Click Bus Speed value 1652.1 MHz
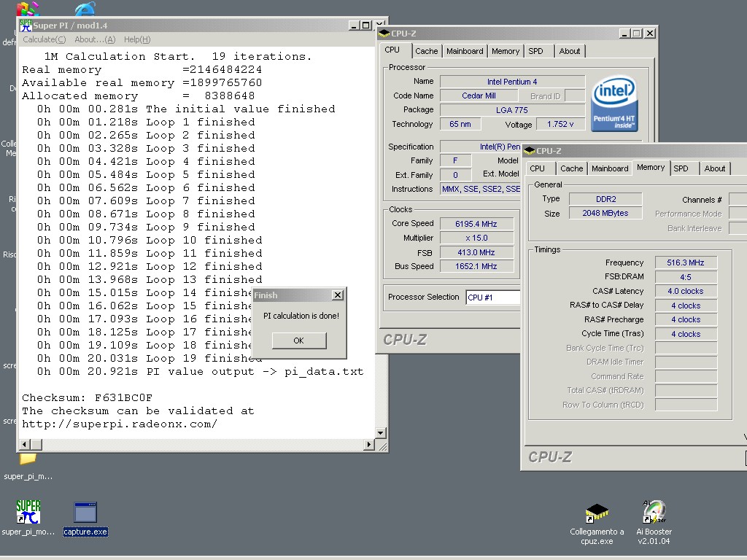This screenshot has width=747, height=560. tap(476, 266)
